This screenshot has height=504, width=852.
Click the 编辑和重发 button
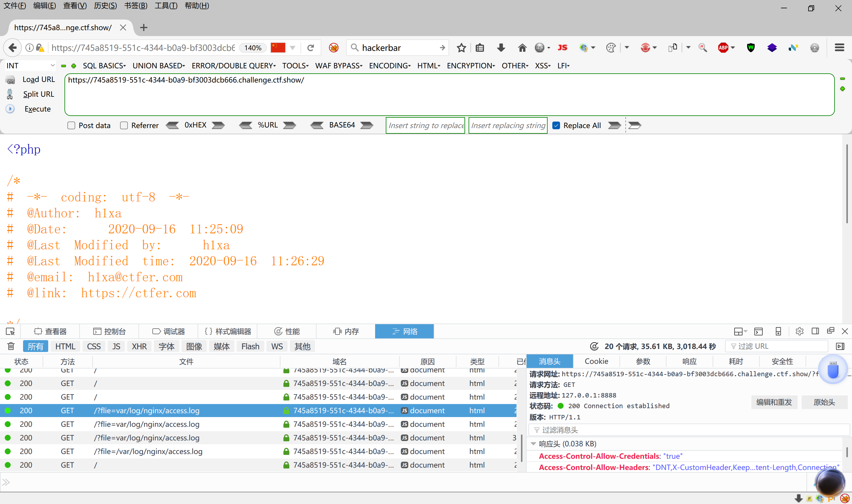[774, 402]
